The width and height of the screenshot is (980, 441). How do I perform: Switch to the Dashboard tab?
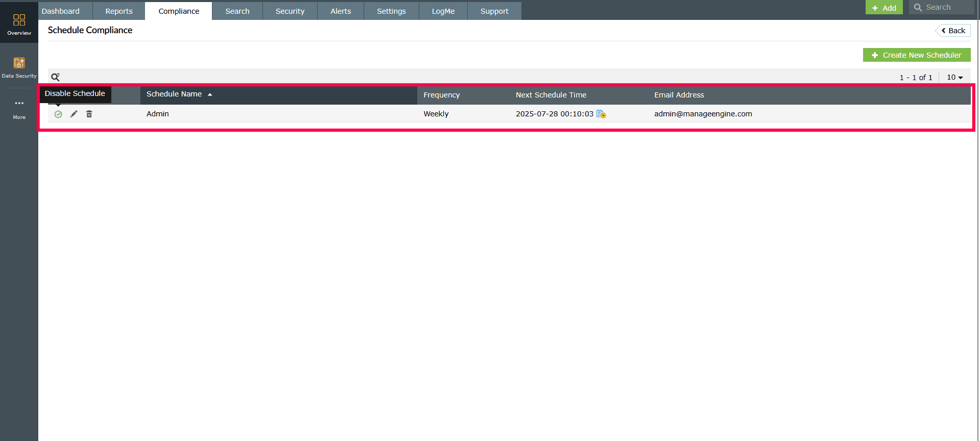[61, 11]
